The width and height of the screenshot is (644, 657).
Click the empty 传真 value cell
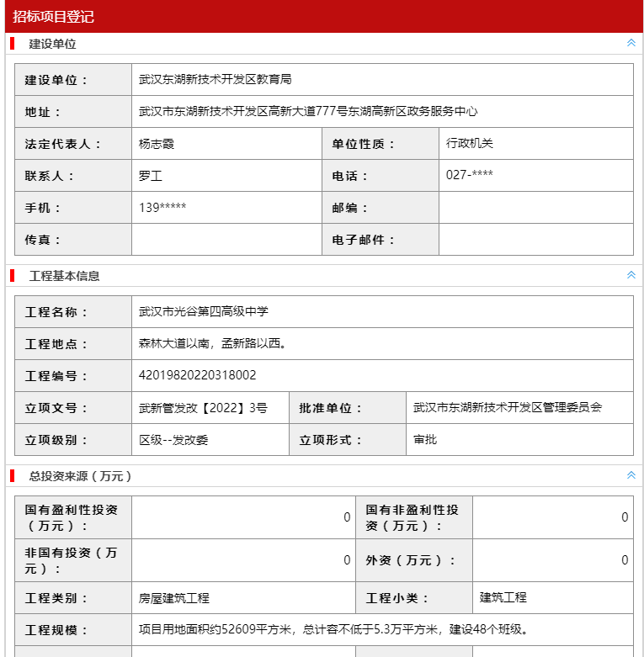pos(226,239)
